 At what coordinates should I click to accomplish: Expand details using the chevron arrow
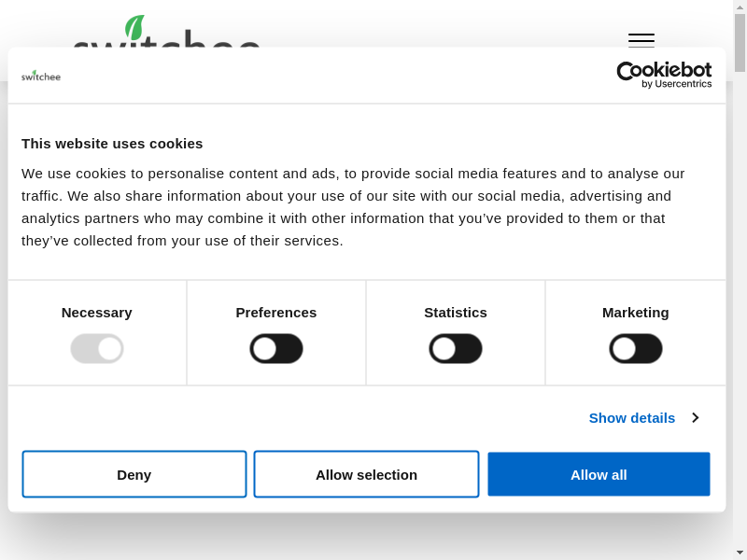695,417
